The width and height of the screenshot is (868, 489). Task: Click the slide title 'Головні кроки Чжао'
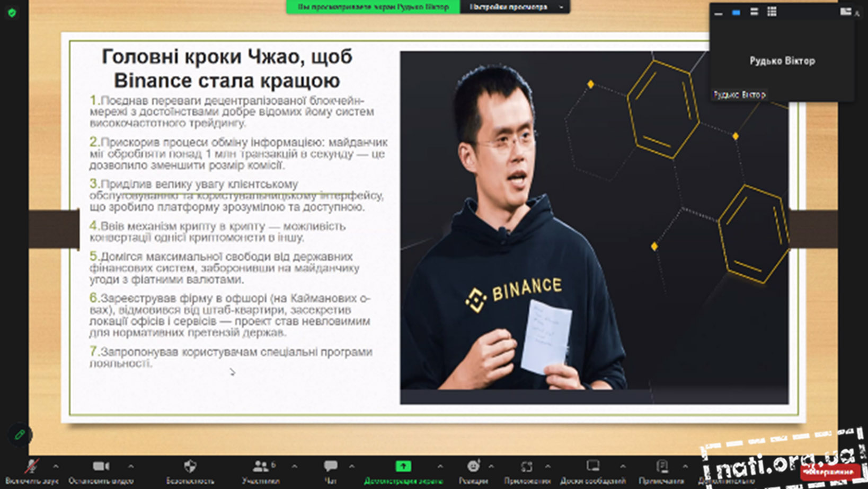pyautogui.click(x=227, y=68)
